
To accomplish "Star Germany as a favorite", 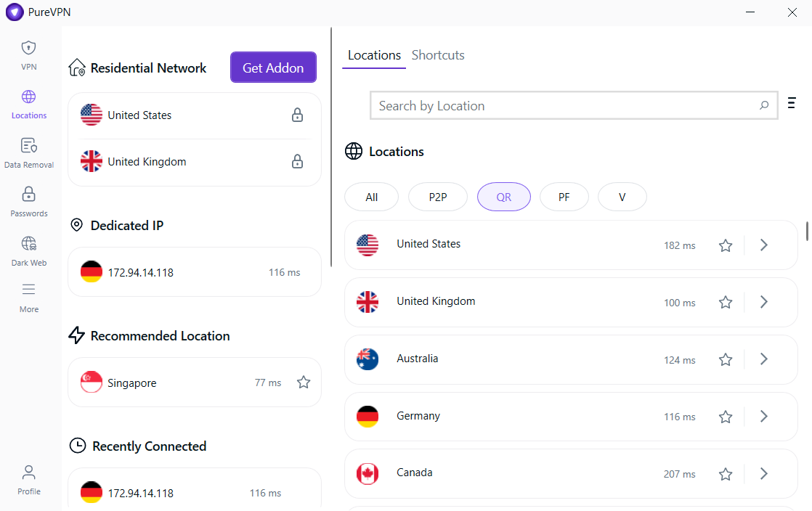I will [726, 417].
